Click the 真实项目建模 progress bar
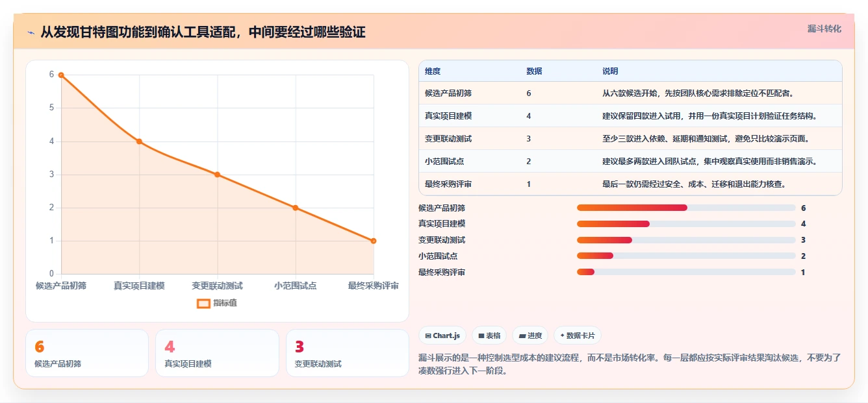This screenshot has height=403, width=868. (686, 224)
